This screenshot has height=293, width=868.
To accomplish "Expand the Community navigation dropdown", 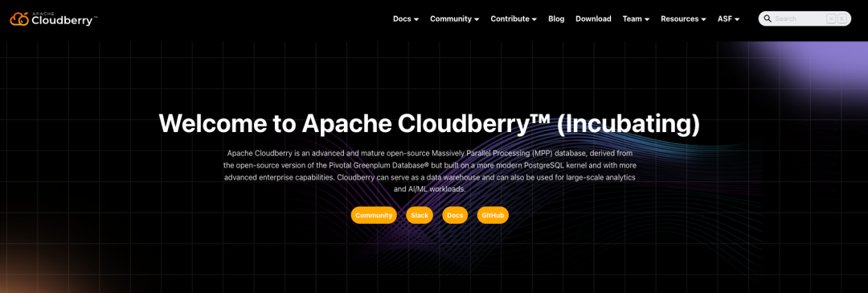I will 454,19.
